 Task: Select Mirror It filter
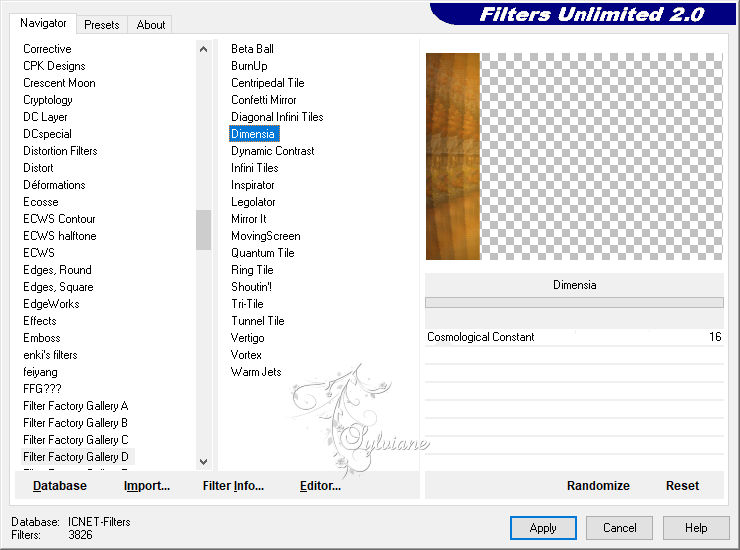coord(249,219)
